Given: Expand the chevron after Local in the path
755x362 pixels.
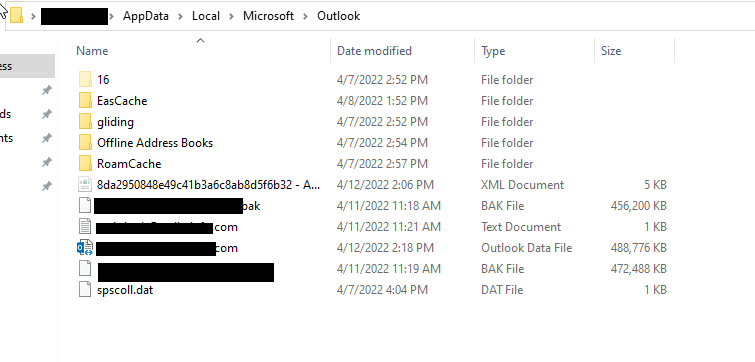Looking at the screenshot, I should coord(232,16).
